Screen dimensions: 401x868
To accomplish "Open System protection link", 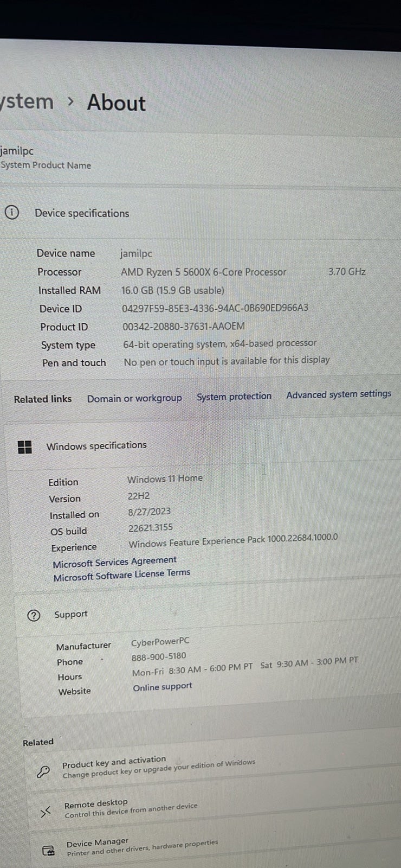I will pos(234,397).
